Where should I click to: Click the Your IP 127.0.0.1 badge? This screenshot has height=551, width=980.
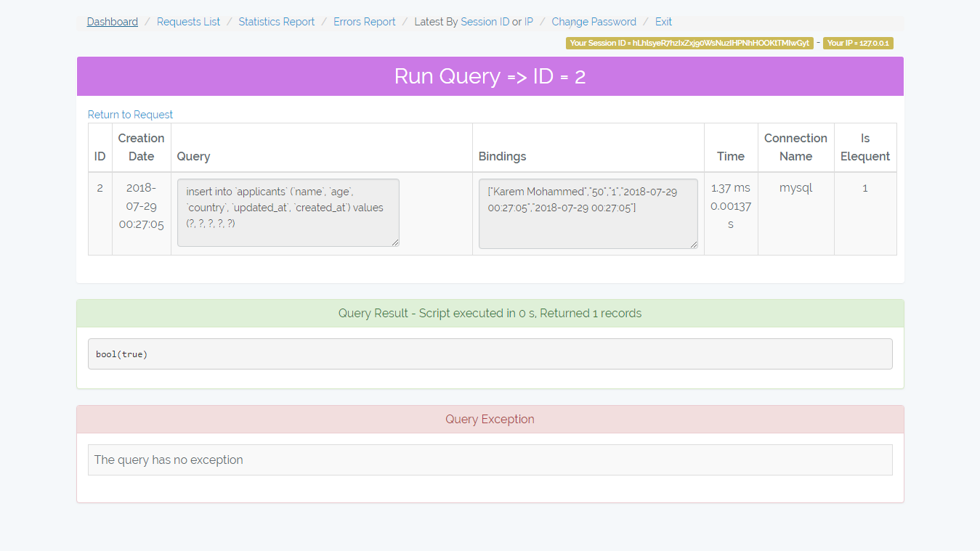[858, 43]
